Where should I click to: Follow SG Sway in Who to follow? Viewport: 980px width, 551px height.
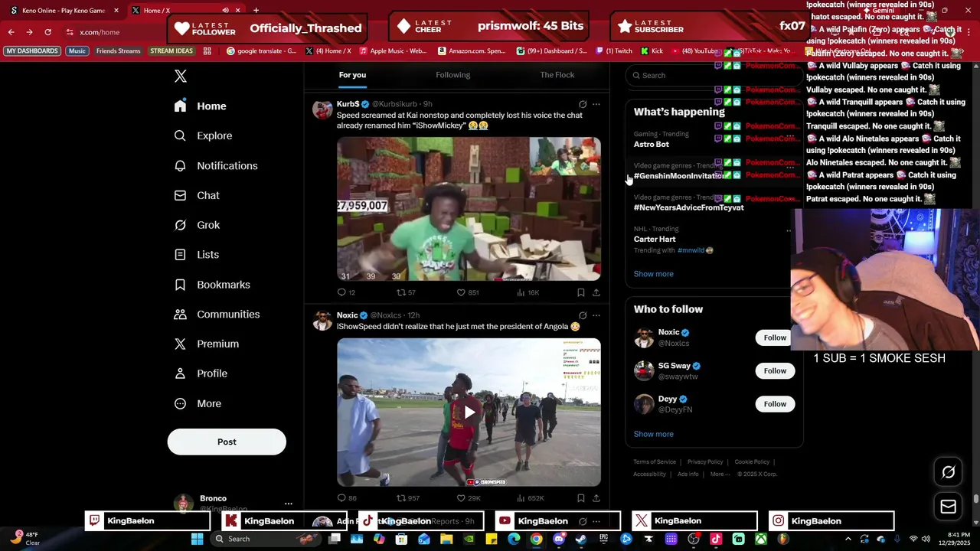click(775, 370)
